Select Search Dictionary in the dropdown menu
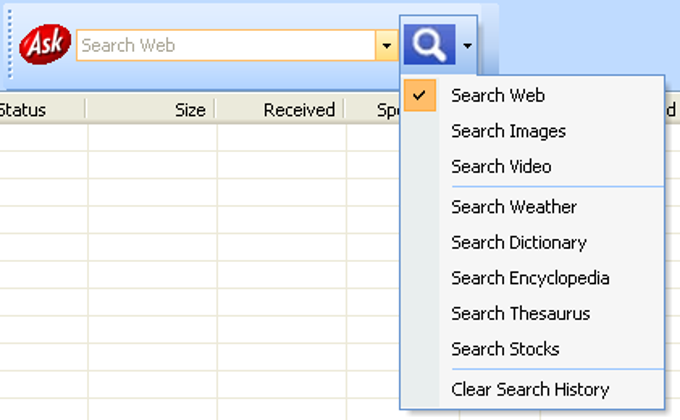This screenshot has width=680, height=420. pyautogui.click(x=533, y=243)
